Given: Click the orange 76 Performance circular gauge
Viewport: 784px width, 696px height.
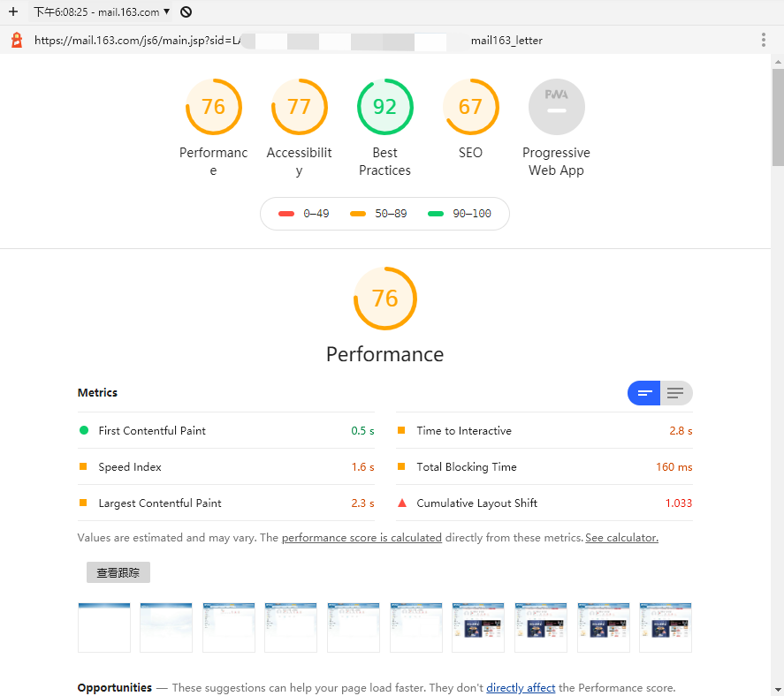Looking at the screenshot, I should pos(384,298).
